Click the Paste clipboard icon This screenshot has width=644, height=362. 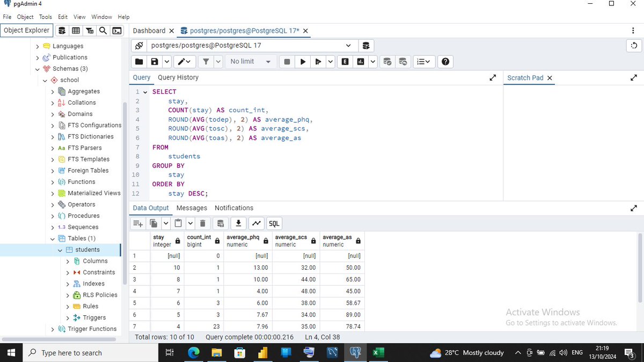178,224
